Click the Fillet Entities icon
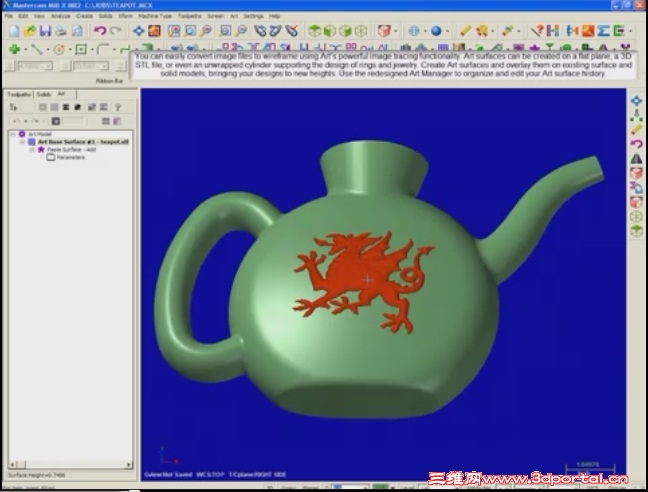This screenshot has height=492, width=648. pos(103,49)
